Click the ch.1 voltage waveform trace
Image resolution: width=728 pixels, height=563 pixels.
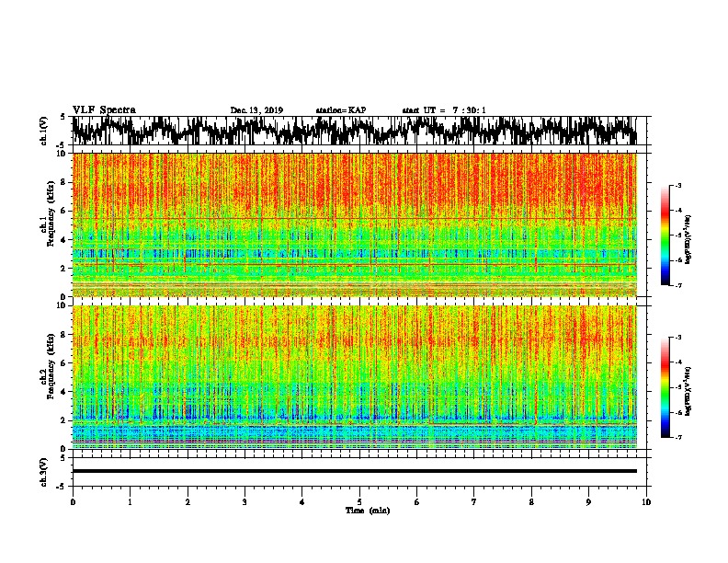[354, 131]
